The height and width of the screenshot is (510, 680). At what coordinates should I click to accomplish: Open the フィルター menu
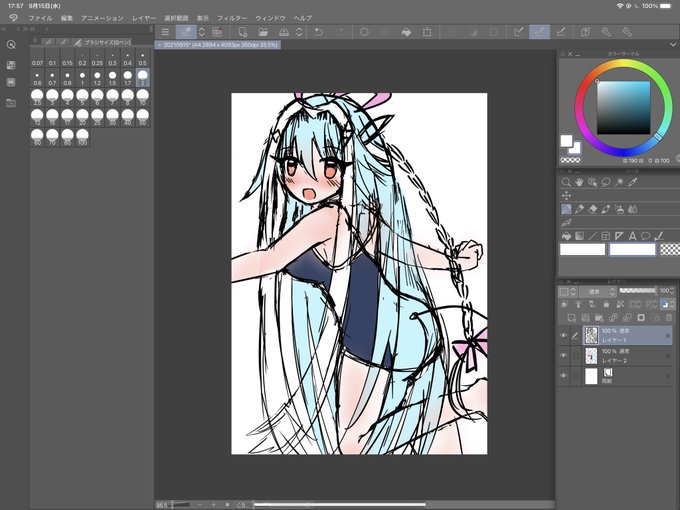coord(232,18)
